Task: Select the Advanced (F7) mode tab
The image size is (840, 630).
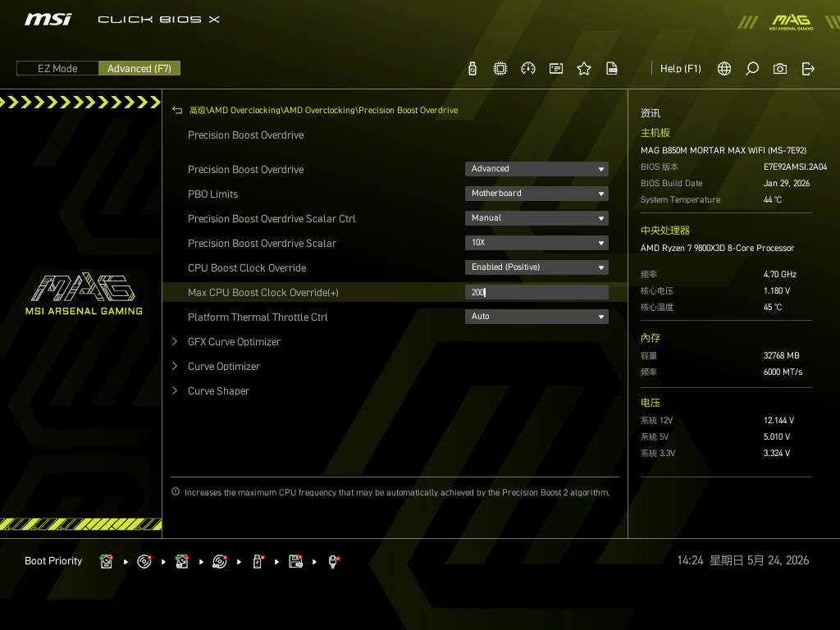Action: (139, 69)
